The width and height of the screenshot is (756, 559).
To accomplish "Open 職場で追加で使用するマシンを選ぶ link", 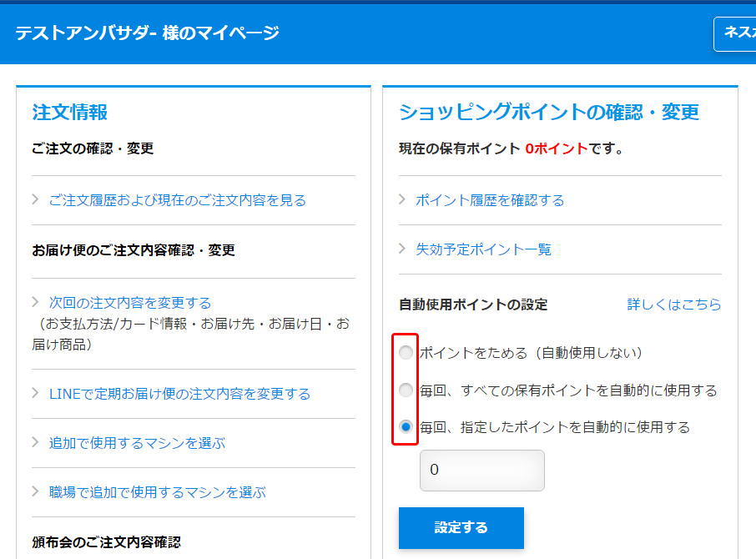I will tap(157, 492).
